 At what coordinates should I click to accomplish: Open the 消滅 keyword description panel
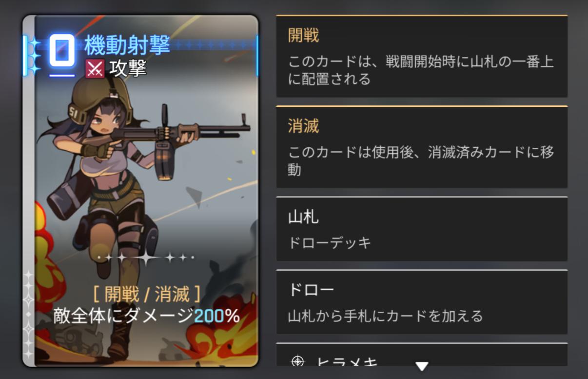click(x=422, y=147)
